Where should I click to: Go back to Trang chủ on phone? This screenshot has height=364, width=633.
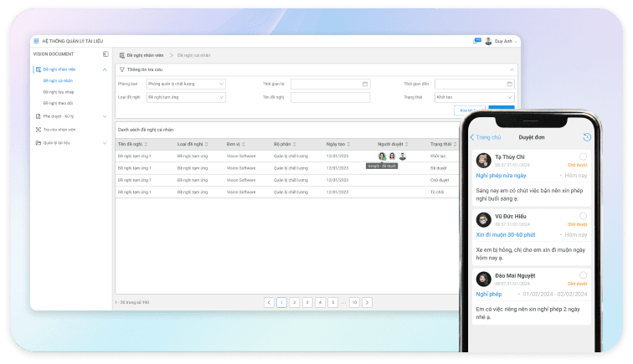[486, 137]
